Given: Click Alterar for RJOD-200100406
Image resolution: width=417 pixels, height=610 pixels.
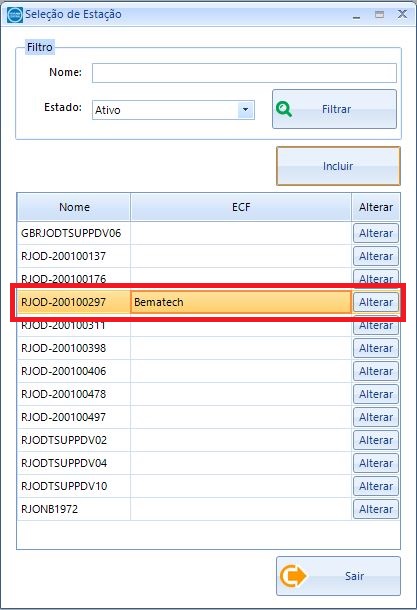Looking at the screenshot, I should click(x=376, y=371).
